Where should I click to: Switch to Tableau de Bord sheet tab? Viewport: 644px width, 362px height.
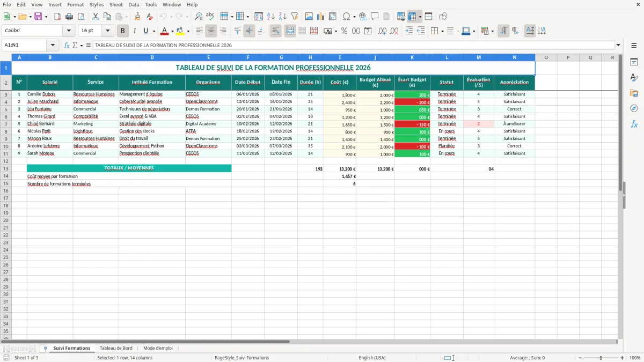(x=116, y=348)
